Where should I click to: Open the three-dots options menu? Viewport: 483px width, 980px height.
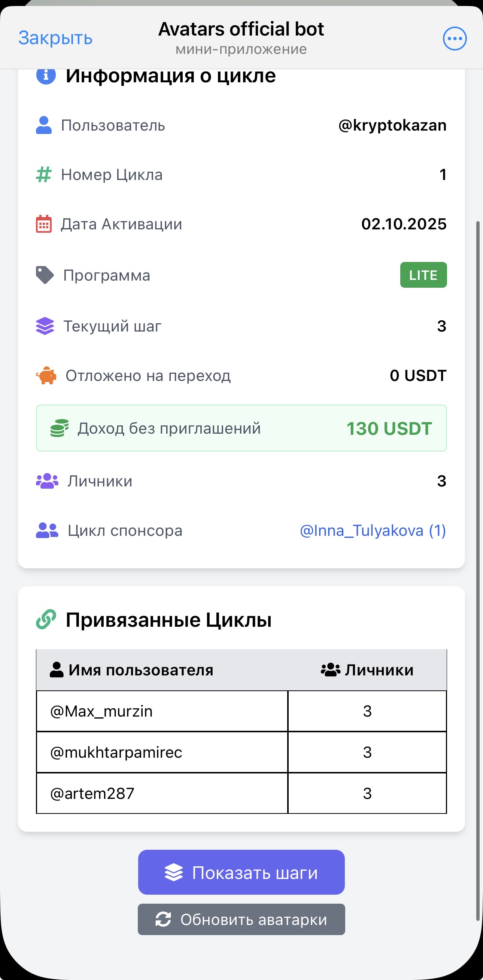pyautogui.click(x=455, y=39)
